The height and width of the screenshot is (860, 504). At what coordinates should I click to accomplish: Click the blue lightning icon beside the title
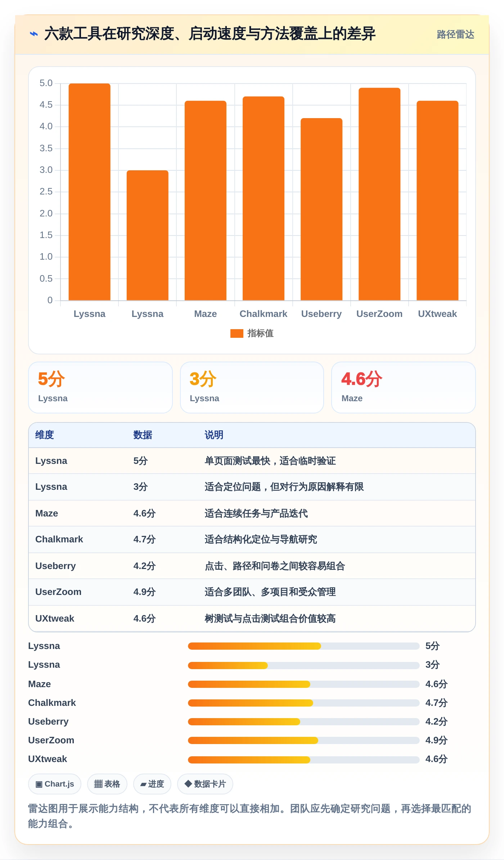pos(33,34)
